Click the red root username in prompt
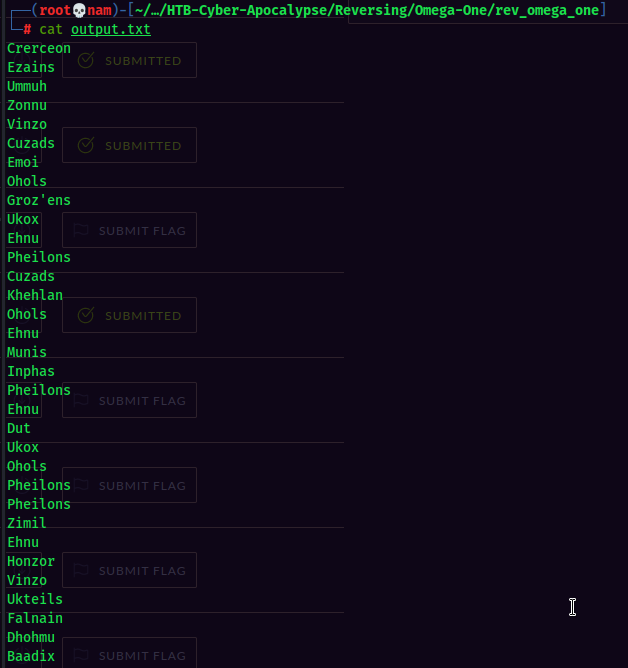The width and height of the screenshot is (628, 668). click(55, 10)
